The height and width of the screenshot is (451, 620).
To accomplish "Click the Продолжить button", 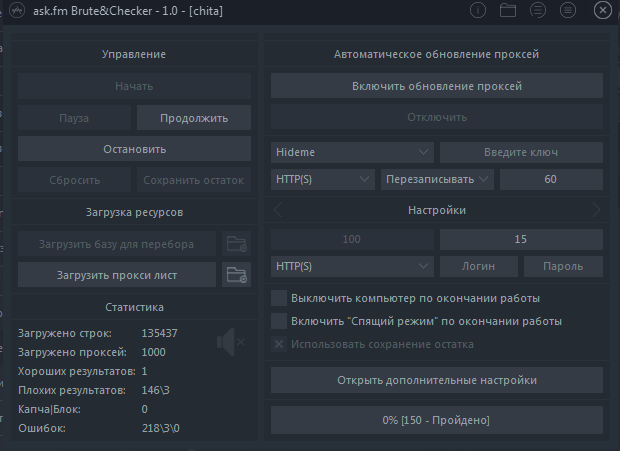I will [x=194, y=118].
